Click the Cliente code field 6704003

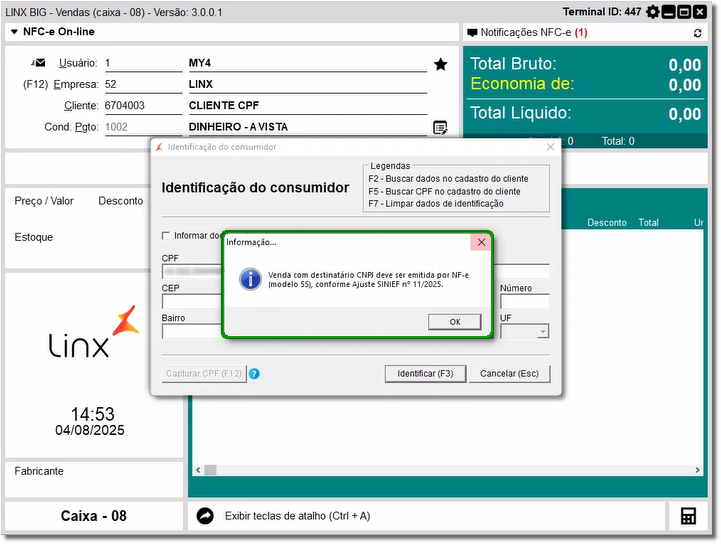coord(143,106)
